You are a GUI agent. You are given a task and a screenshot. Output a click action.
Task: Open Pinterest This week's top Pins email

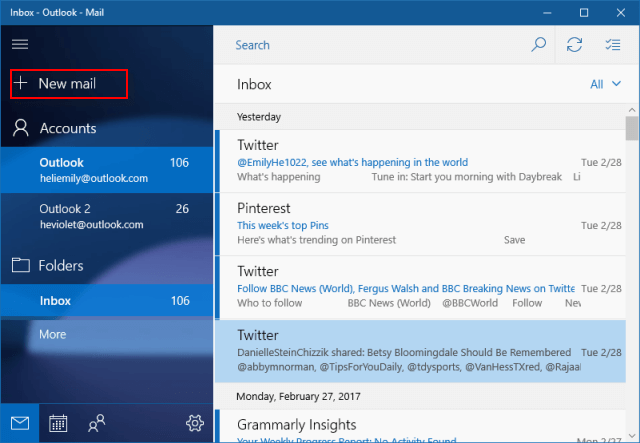(x=420, y=224)
